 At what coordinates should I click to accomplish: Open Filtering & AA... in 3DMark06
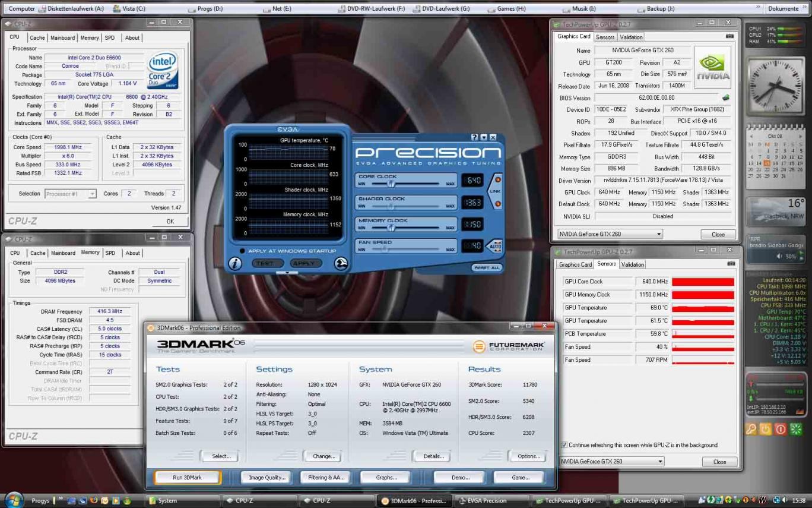[x=326, y=478]
